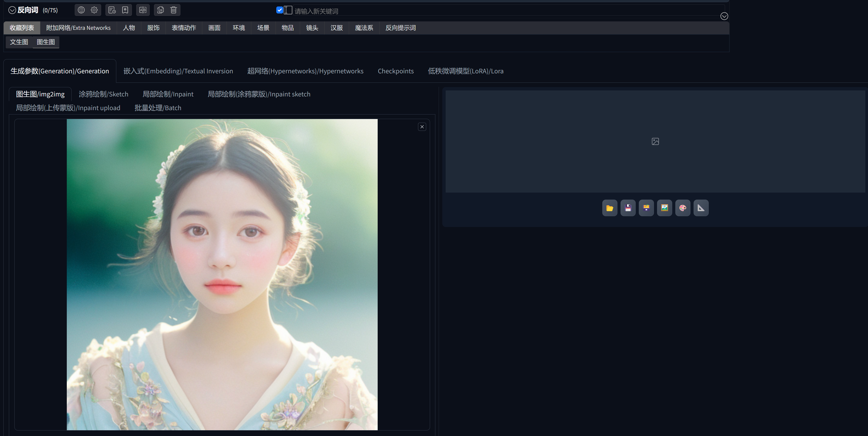Uncheck the blue checkbox beside keyword input

click(x=279, y=10)
